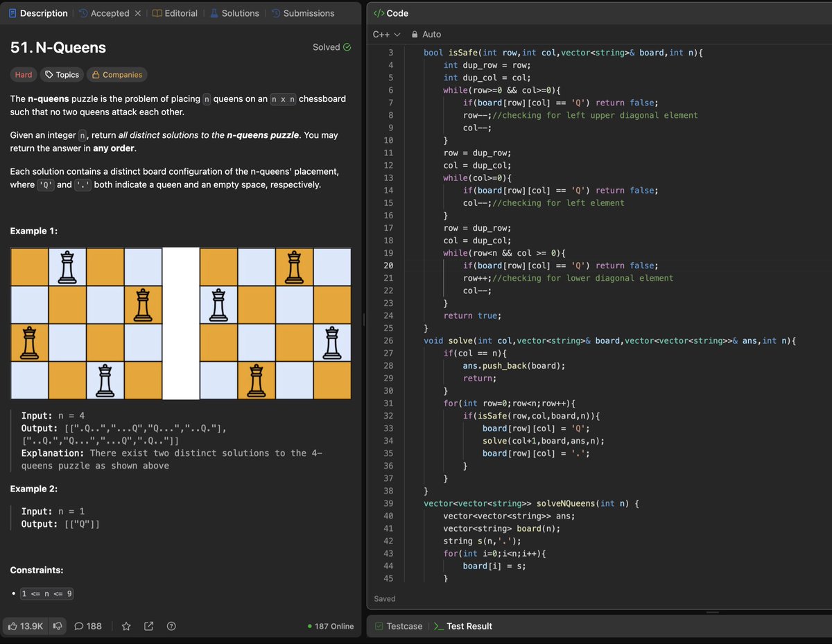Open the Submissions tab
The width and height of the screenshot is (832, 644).
pos(302,13)
